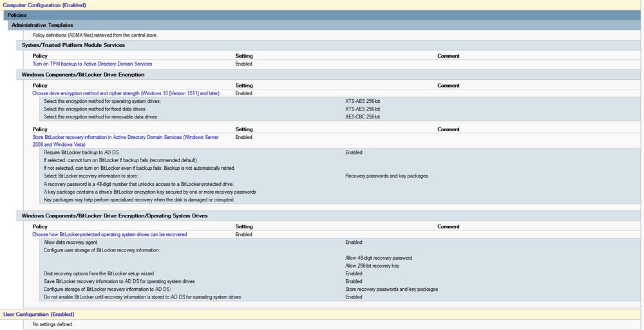Open the Turn on TPM backup policy link
The width and height of the screenshot is (644, 330).
click(92, 64)
